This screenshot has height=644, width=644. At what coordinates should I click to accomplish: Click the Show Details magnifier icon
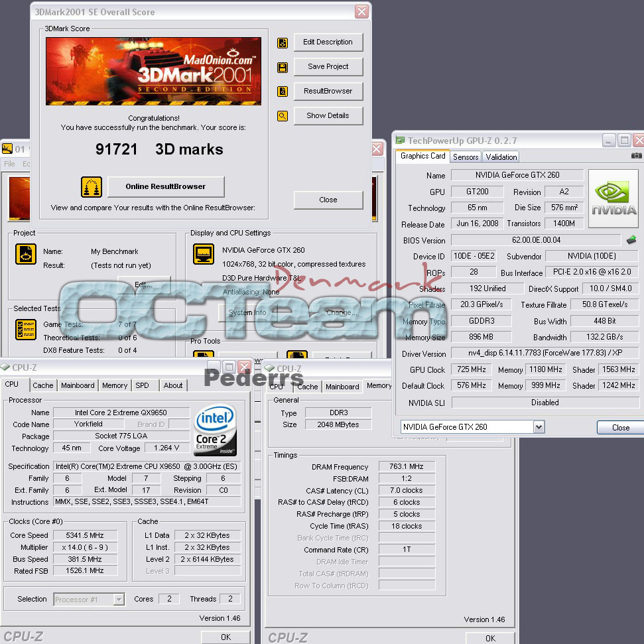tap(283, 116)
